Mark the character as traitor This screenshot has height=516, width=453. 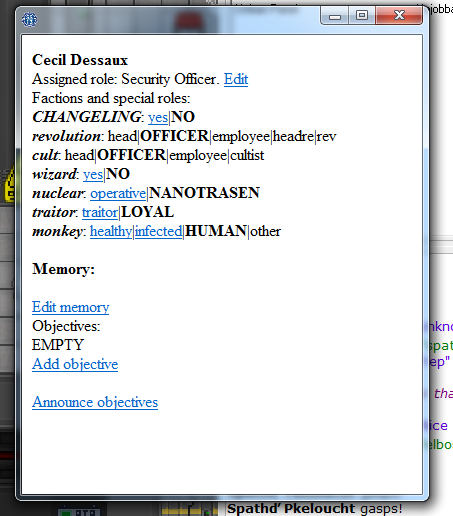[x=100, y=212]
